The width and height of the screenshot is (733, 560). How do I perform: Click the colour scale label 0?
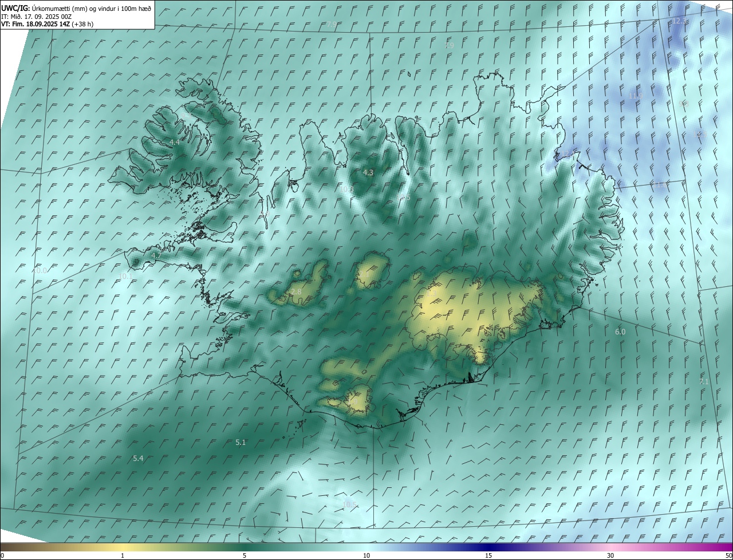tap(2, 555)
